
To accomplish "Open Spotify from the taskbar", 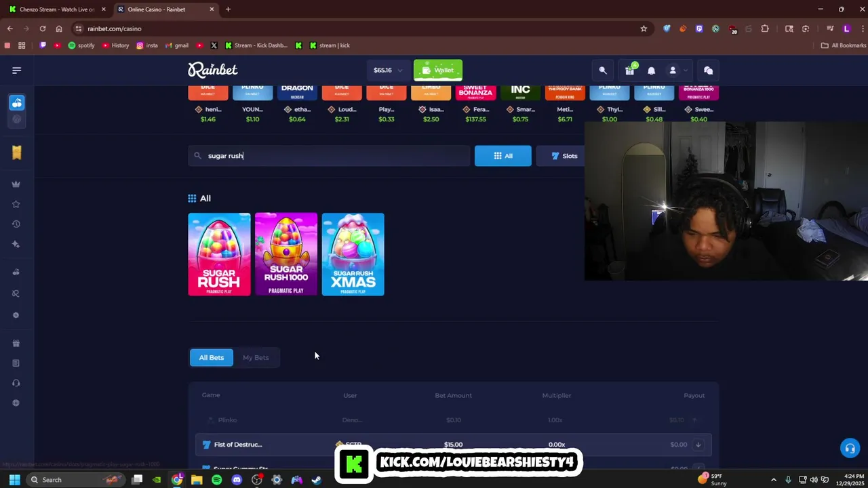I will (216, 480).
